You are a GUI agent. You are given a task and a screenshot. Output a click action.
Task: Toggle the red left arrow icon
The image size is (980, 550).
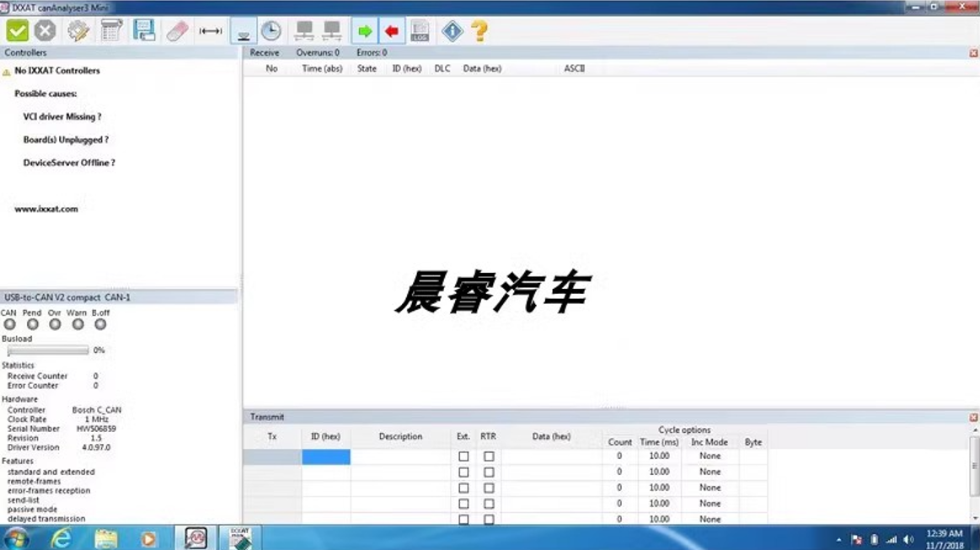click(x=392, y=30)
